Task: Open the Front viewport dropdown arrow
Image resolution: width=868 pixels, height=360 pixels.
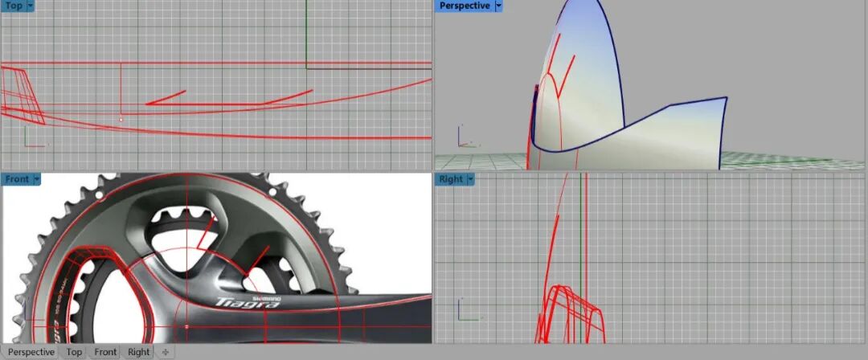Action: [x=37, y=179]
